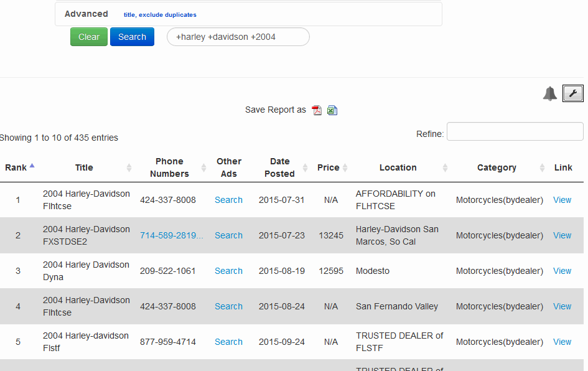Select phone number 209-522-1061

pyautogui.click(x=167, y=271)
